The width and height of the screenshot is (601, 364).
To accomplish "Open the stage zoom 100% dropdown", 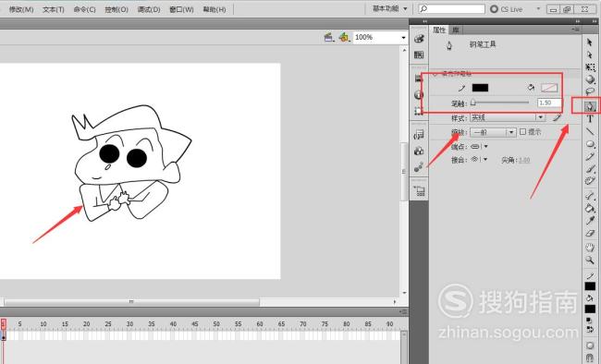I will (x=403, y=38).
